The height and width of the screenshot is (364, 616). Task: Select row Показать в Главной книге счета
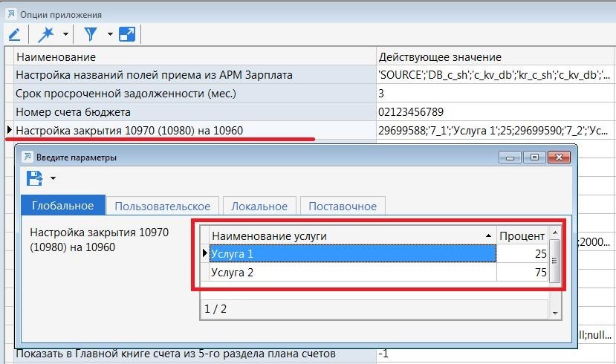tap(175, 354)
